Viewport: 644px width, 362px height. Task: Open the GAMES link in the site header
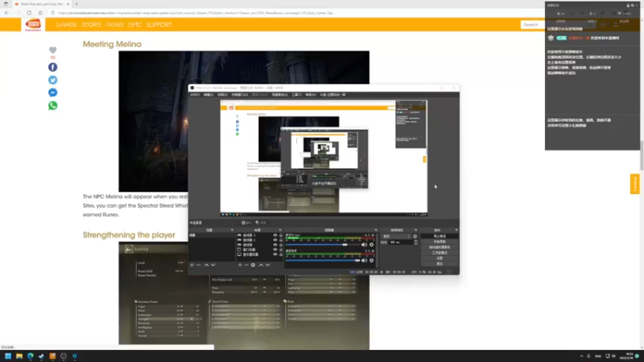pyautogui.click(x=66, y=25)
